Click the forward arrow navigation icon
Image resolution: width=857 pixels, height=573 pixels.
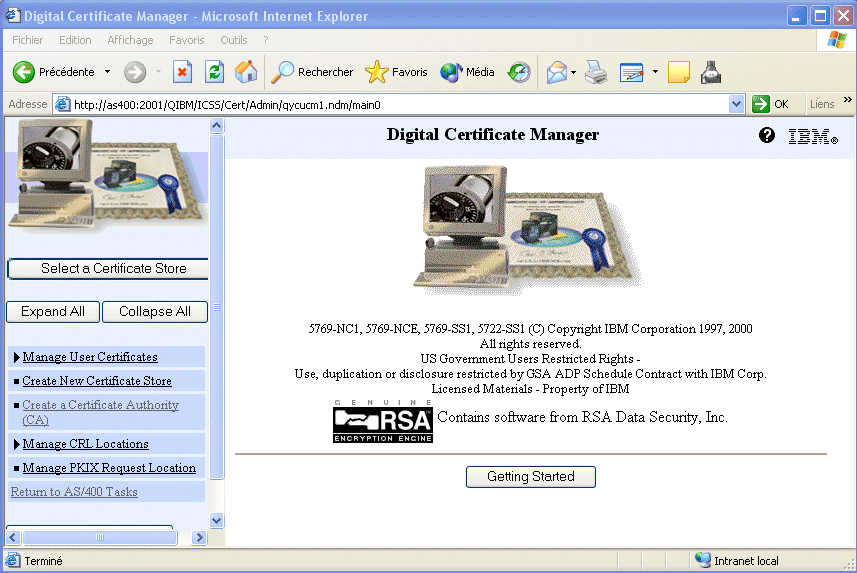(135, 72)
